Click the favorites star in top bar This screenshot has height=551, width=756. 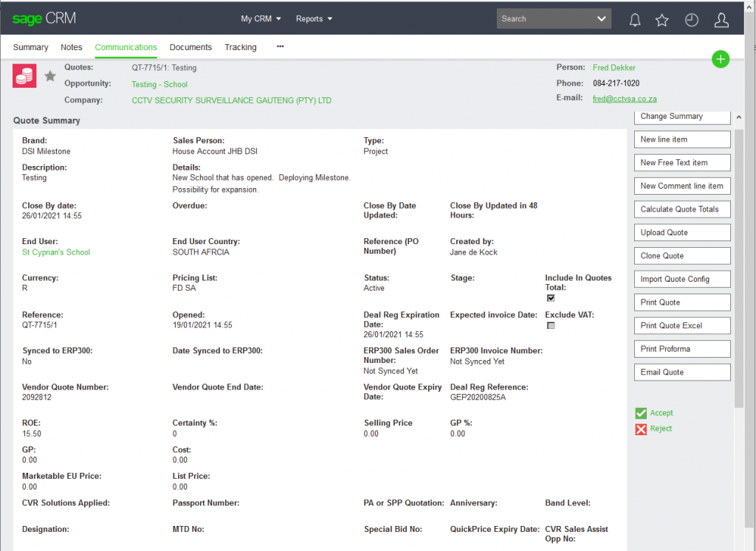662,20
